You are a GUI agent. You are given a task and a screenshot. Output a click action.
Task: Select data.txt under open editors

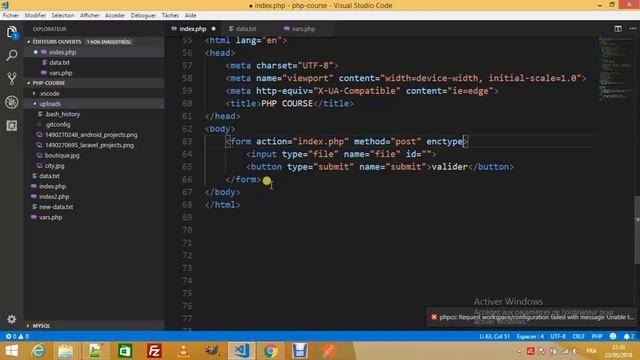pyautogui.click(x=59, y=62)
